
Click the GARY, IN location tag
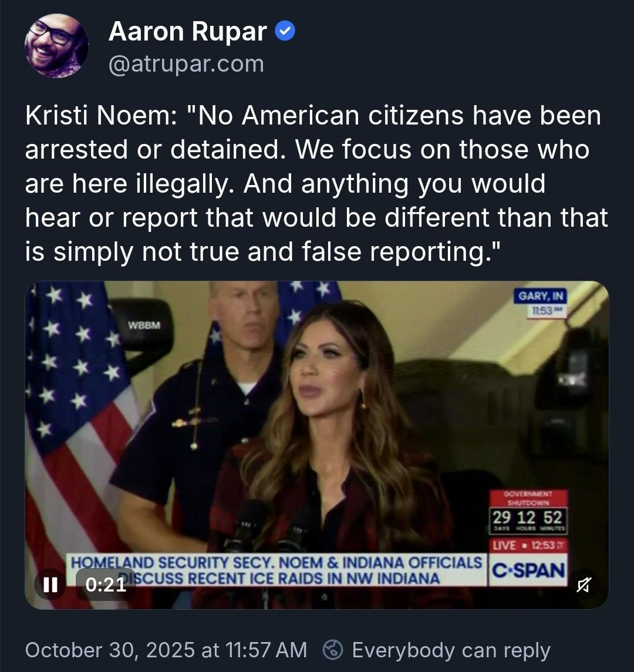[x=540, y=303]
